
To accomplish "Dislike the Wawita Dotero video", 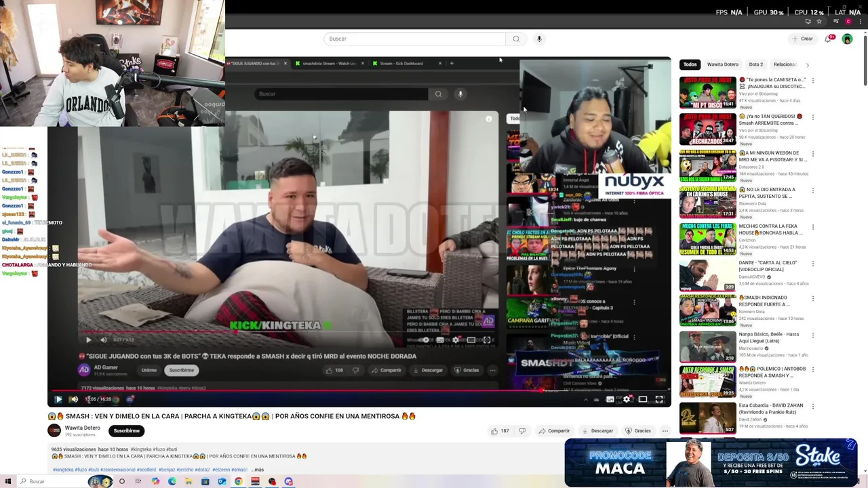I will (522, 431).
